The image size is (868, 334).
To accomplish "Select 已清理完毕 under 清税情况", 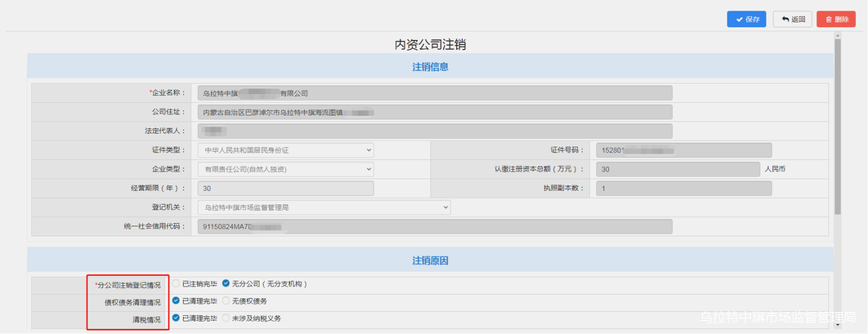I will [x=177, y=318].
